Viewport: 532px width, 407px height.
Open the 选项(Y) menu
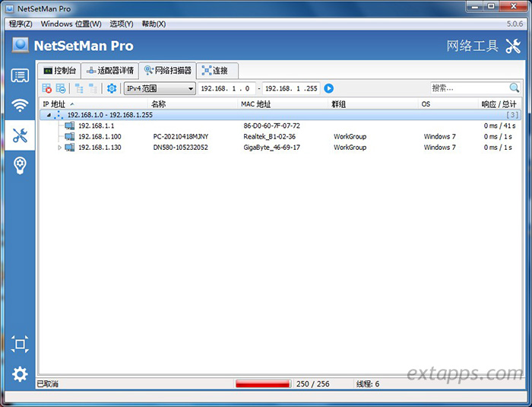click(122, 24)
